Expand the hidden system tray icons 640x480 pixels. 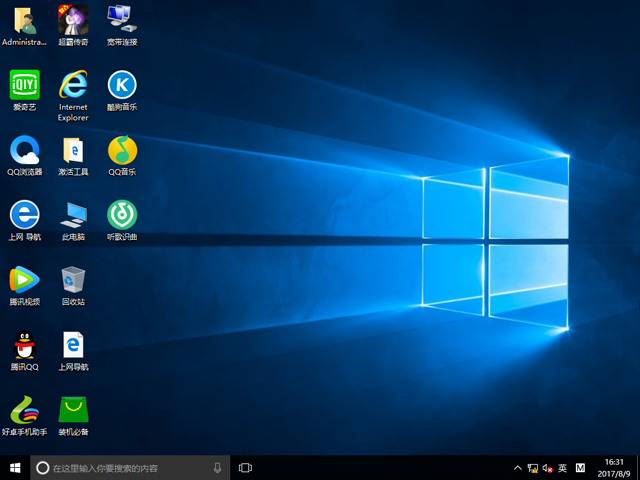point(517,467)
